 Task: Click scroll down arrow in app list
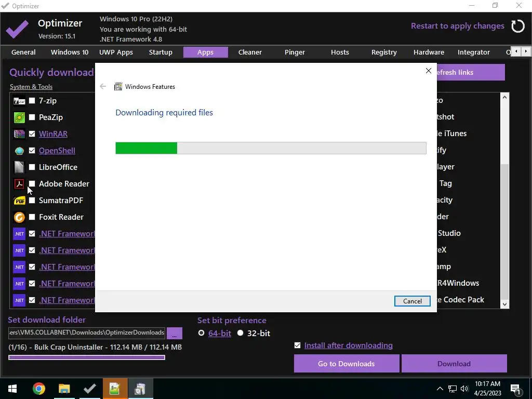click(504, 304)
